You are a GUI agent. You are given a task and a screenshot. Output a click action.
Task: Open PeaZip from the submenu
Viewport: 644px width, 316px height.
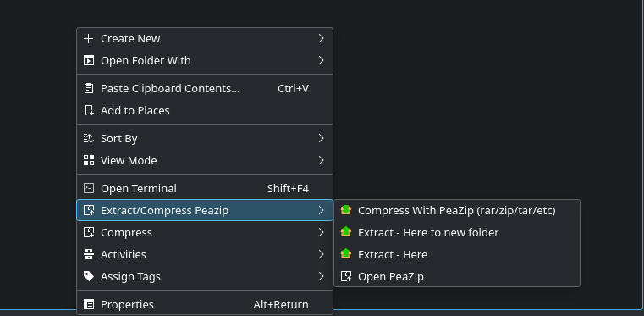click(457, 276)
